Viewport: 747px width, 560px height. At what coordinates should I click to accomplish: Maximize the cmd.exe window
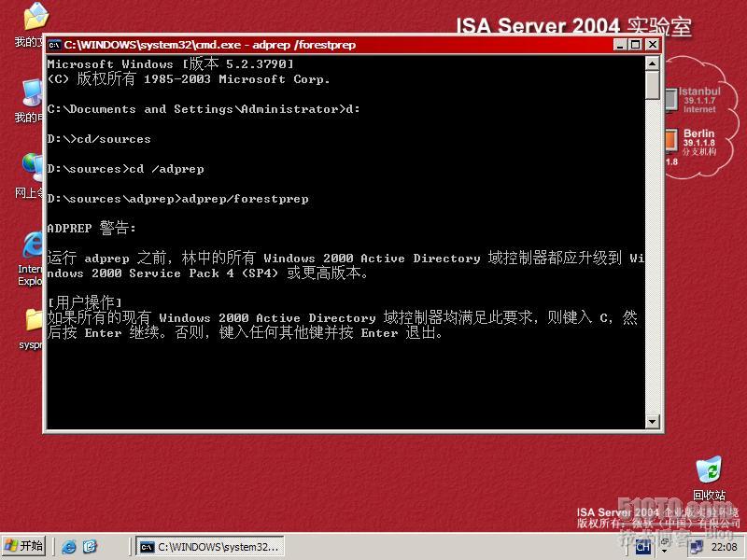[635, 45]
